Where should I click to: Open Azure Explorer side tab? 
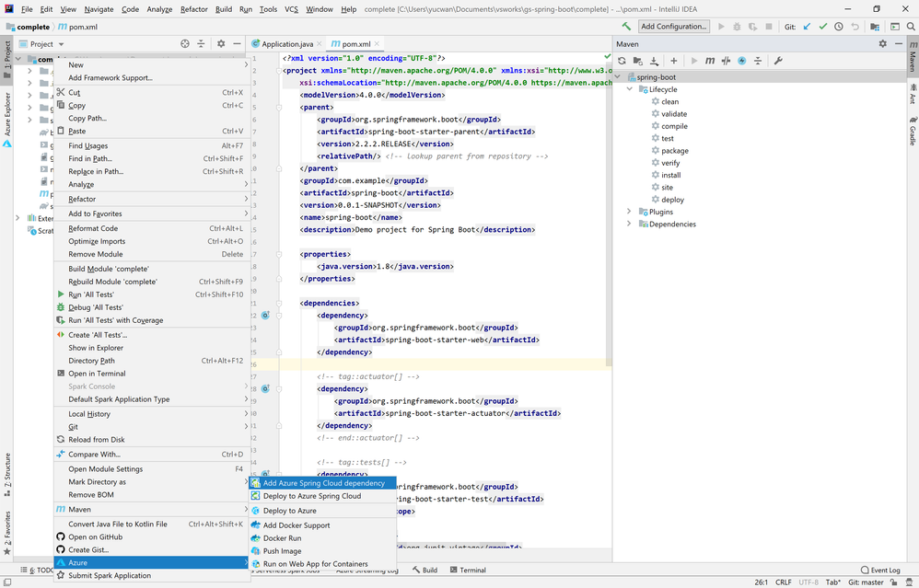click(x=7, y=120)
